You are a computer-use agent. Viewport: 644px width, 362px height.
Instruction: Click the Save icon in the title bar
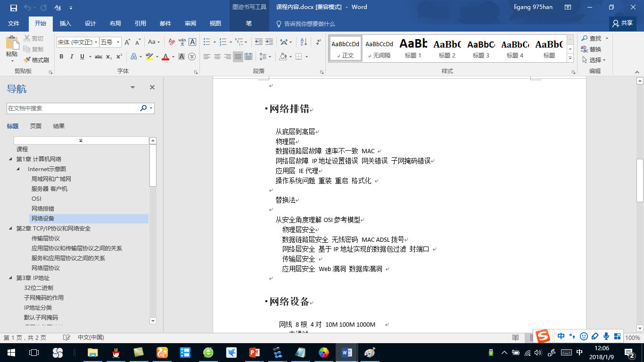click(x=13, y=8)
